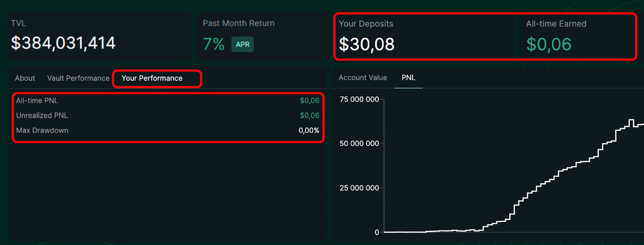
Task: Click the TVL heading label
Action: click(x=18, y=23)
